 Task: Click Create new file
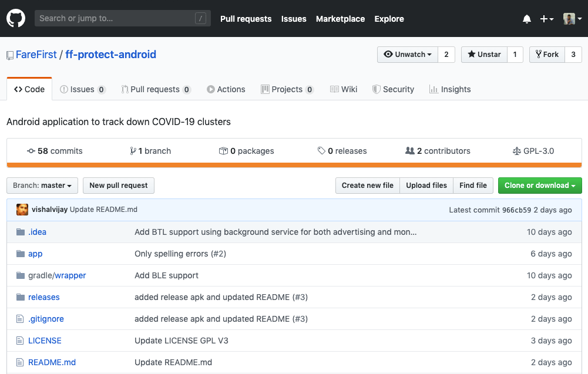[x=368, y=186]
